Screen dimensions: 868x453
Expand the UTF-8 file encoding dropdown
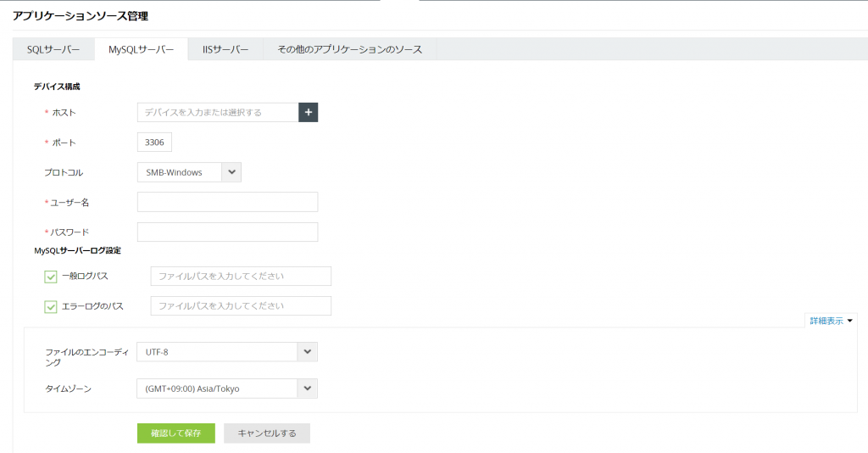(x=307, y=352)
